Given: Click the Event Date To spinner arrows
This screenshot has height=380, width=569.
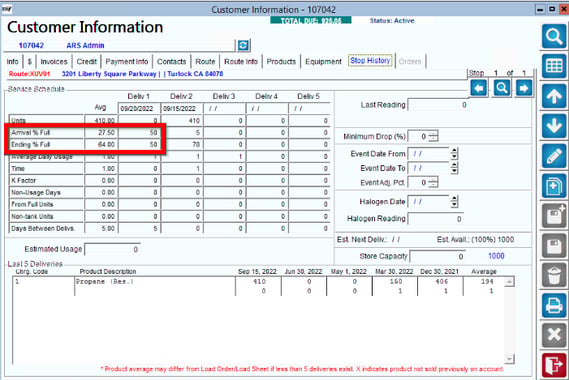Looking at the screenshot, I should coord(454,168).
